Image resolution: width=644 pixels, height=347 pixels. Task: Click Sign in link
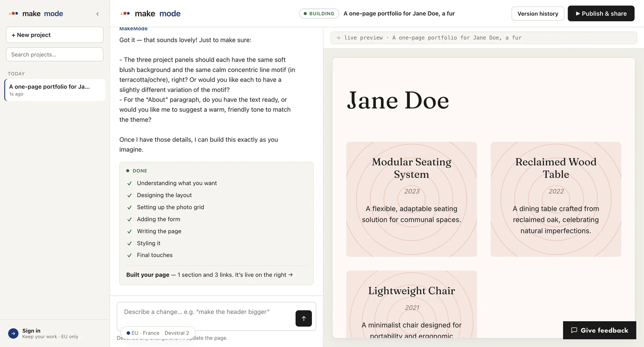point(31,330)
